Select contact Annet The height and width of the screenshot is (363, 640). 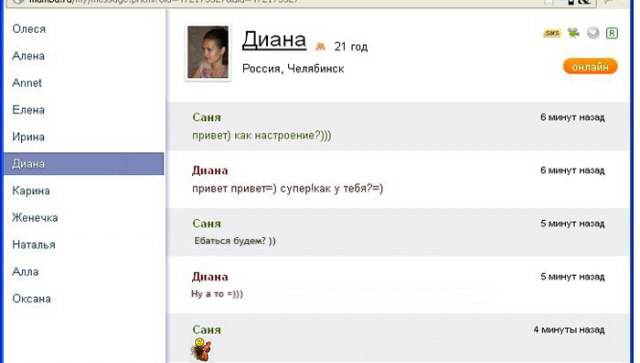[27, 83]
